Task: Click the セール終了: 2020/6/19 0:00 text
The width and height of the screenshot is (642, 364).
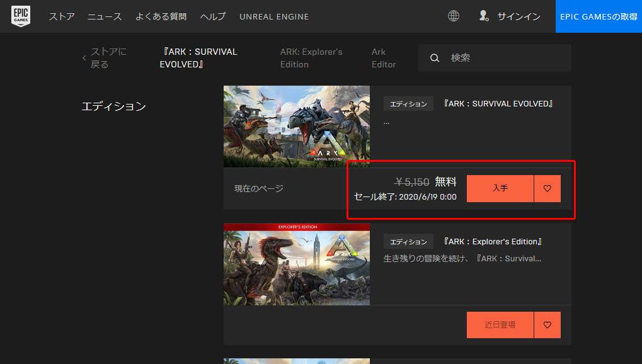Action: [405, 197]
